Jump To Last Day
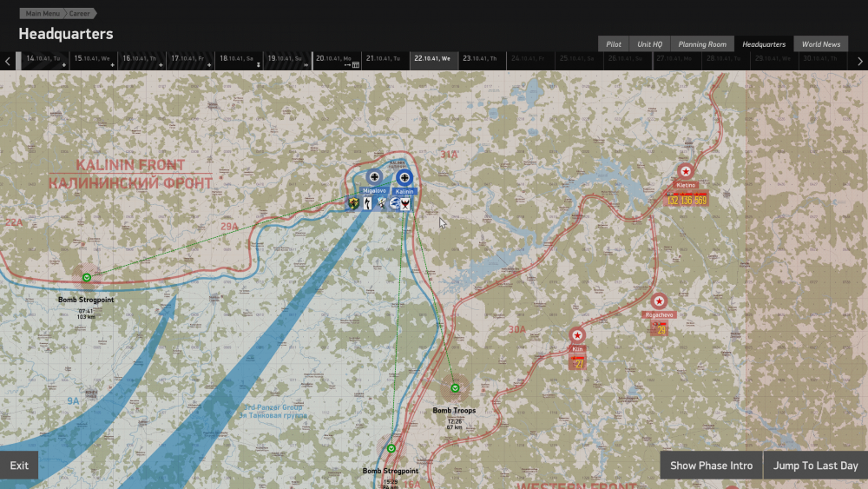Viewport: 868px width, 489px height. point(815,466)
